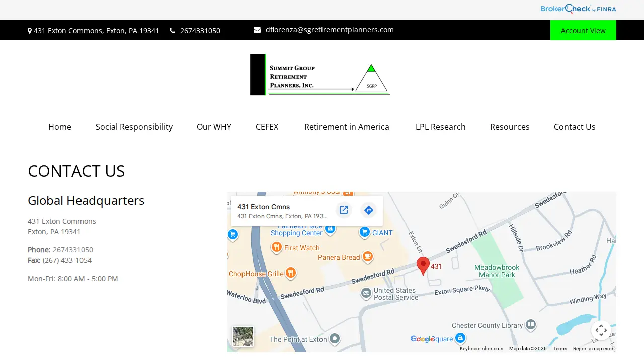Click the map's Keyboard shortcuts button
Screen dimensions: 644x362
[x=481, y=349]
